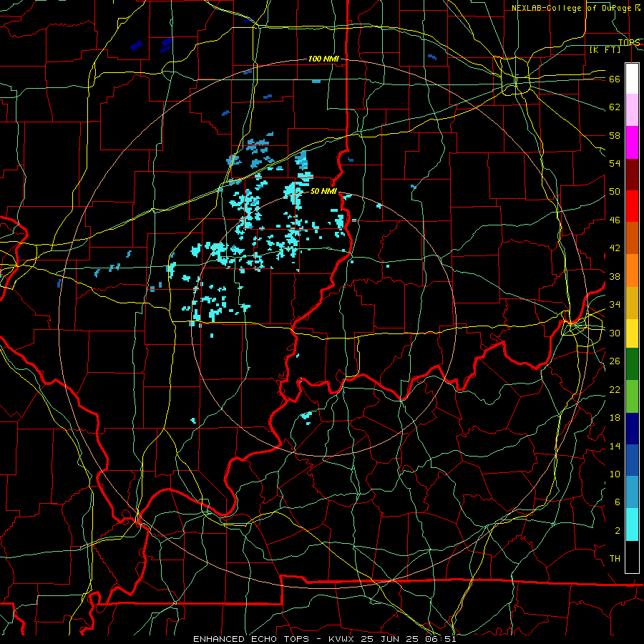Click the "30" legend value

(615, 333)
